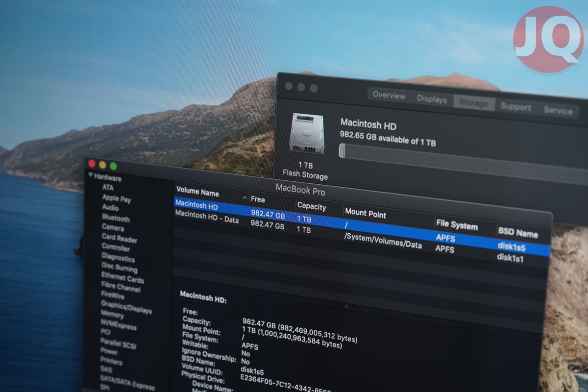This screenshot has height=392, width=588.
Task: Click the Macintosh HD disk drive icon
Action: [x=307, y=134]
